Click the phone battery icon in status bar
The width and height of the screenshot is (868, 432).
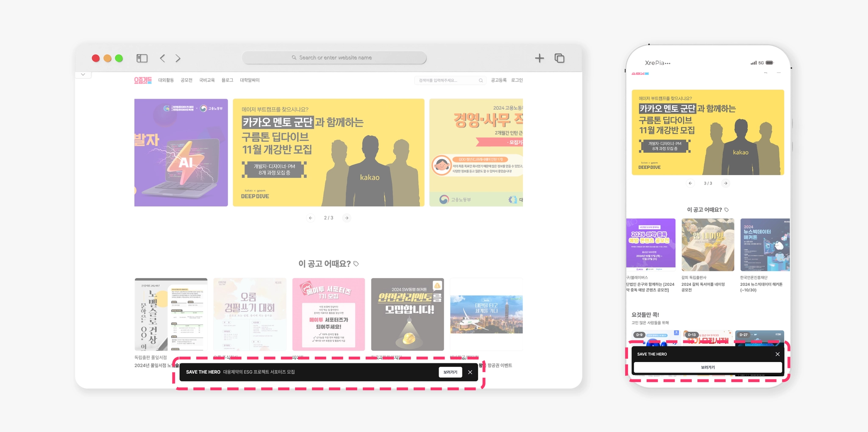770,63
